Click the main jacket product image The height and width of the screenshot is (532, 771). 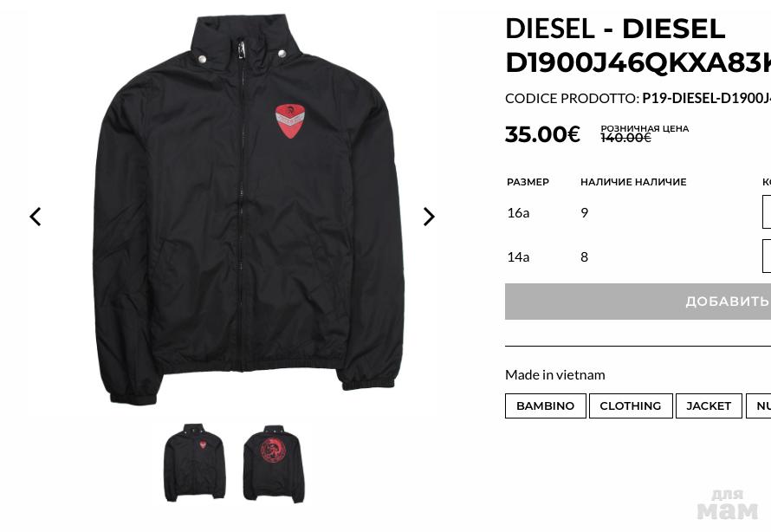pos(249,210)
